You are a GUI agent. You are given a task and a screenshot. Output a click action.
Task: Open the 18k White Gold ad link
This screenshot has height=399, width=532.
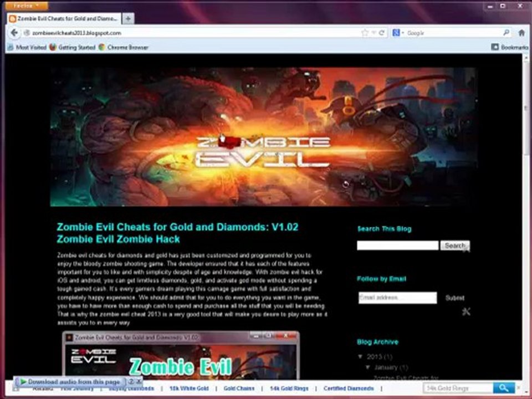(x=189, y=388)
